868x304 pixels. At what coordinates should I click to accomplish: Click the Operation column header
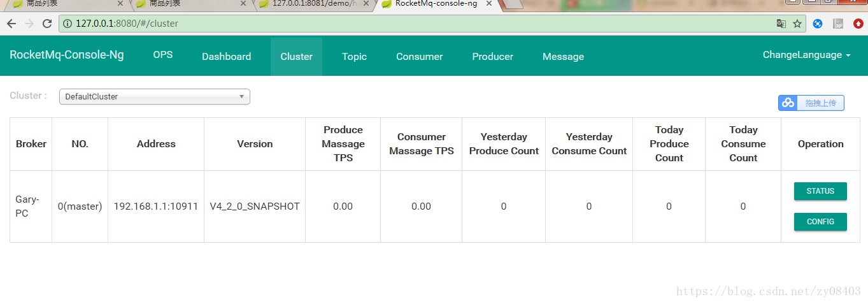point(820,144)
